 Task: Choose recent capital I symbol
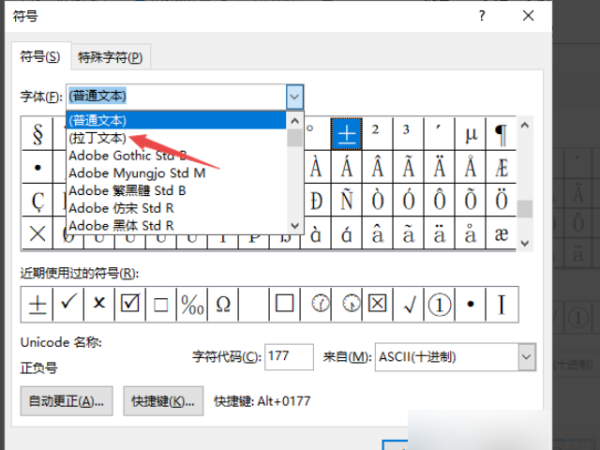coord(502,304)
